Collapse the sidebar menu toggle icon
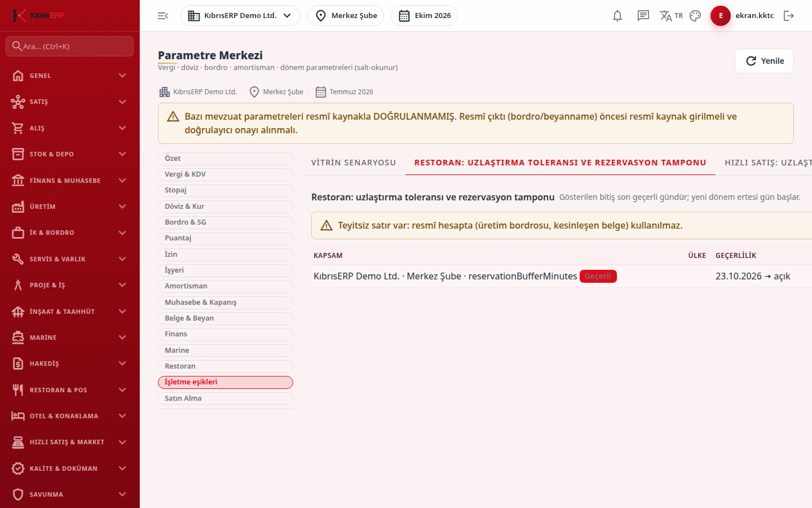Image resolution: width=812 pixels, height=508 pixels. (163, 16)
